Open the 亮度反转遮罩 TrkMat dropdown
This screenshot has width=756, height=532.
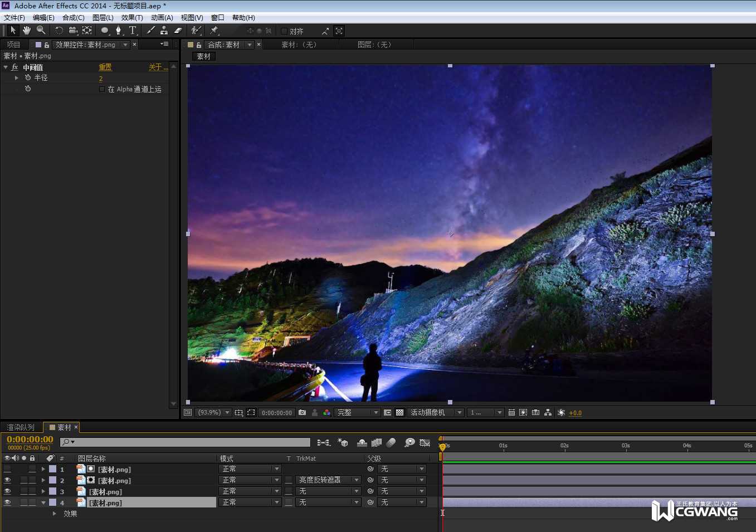coord(328,480)
